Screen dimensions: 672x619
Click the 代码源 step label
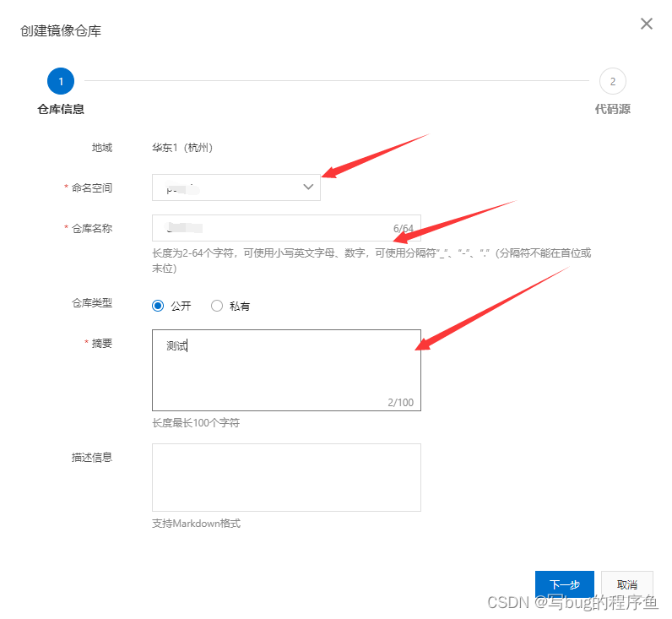tap(612, 109)
